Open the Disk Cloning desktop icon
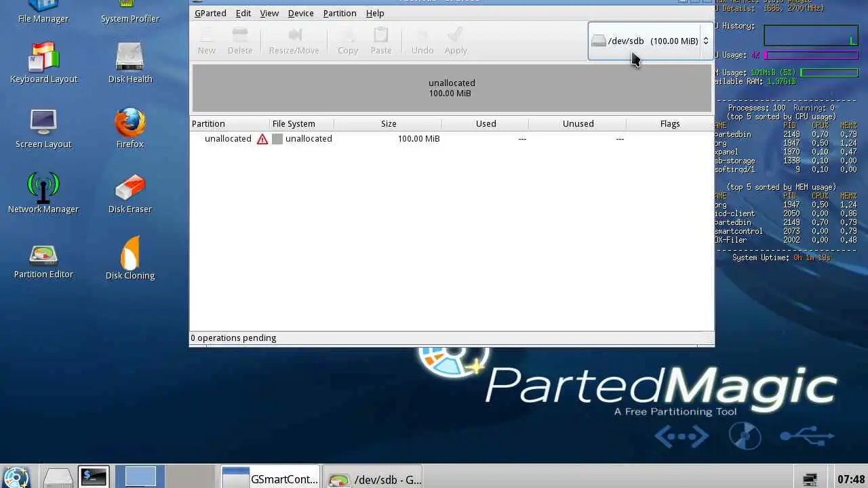The image size is (868, 488). tap(130, 259)
